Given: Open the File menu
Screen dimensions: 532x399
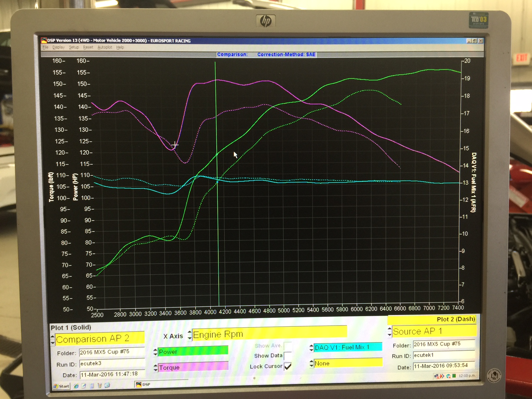Looking at the screenshot, I should click(x=45, y=47).
